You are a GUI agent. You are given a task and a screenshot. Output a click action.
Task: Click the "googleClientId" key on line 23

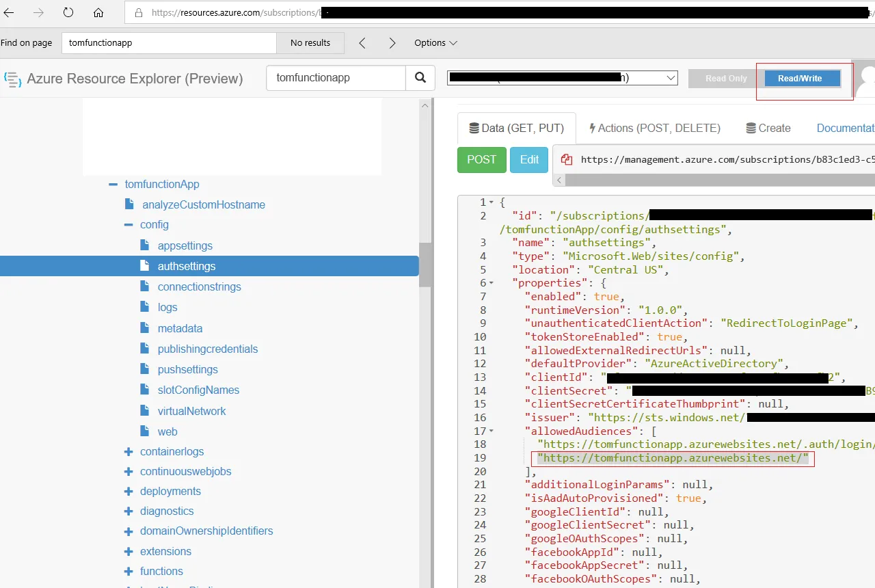pyautogui.click(x=575, y=512)
